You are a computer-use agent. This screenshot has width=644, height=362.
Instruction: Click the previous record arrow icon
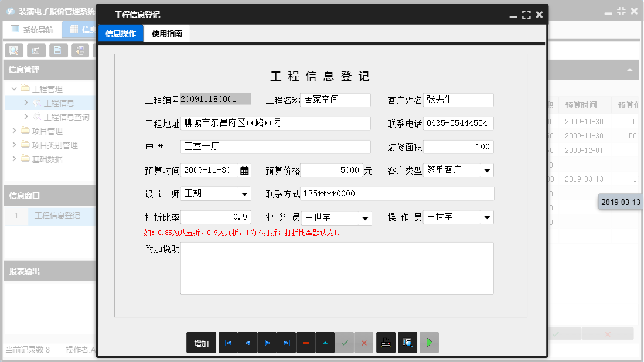[247, 343]
